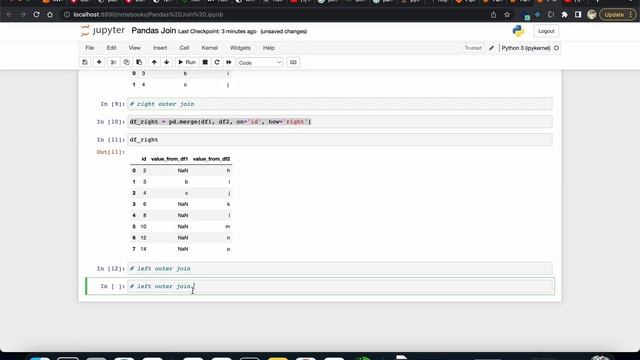This screenshot has height=360, width=640.
Task: Open the Kernel menu
Action: click(x=209, y=48)
